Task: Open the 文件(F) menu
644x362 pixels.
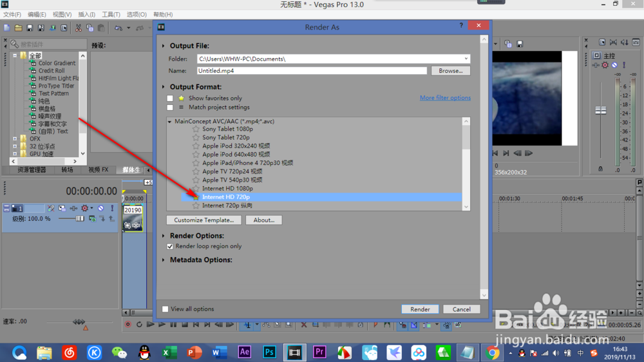Action: [12, 14]
